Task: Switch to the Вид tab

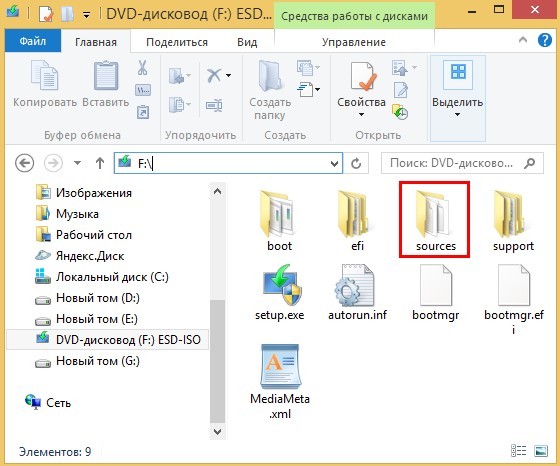Action: [247, 42]
